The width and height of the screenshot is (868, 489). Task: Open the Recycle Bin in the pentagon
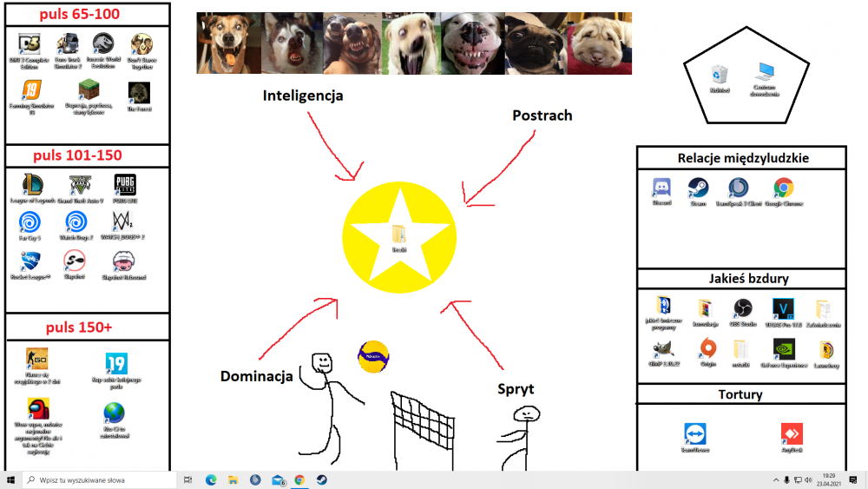[x=719, y=75]
